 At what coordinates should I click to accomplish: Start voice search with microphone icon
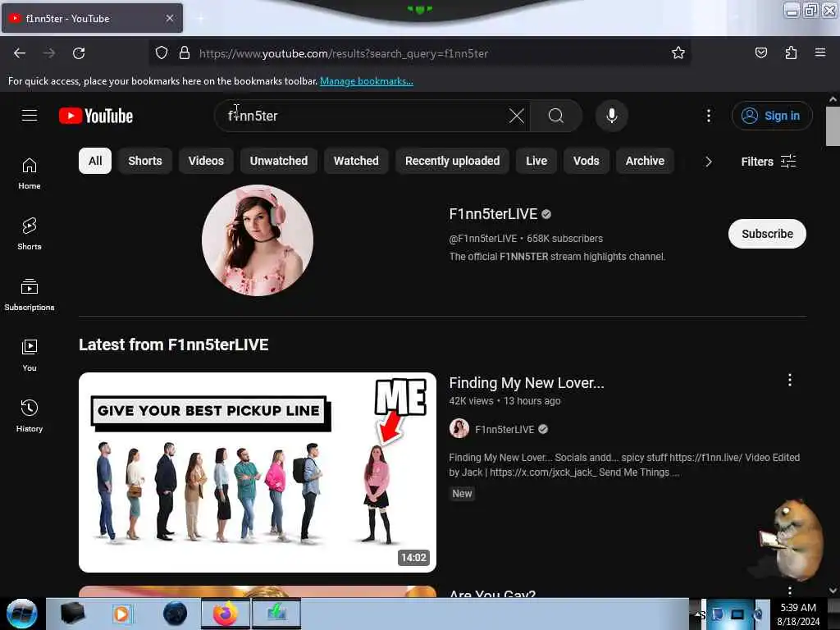point(612,116)
